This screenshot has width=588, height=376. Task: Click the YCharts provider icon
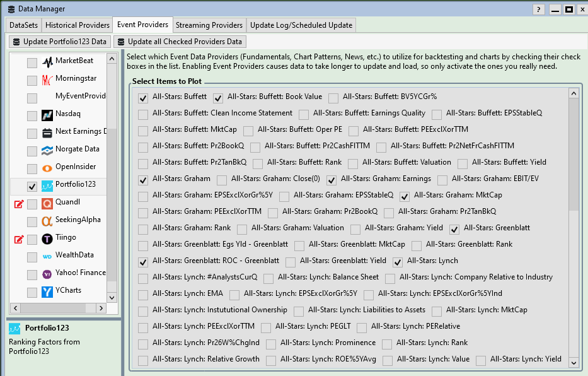point(47,291)
